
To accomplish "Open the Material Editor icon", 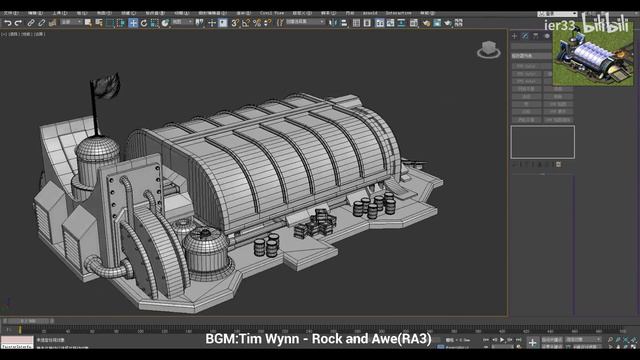I will (413, 23).
